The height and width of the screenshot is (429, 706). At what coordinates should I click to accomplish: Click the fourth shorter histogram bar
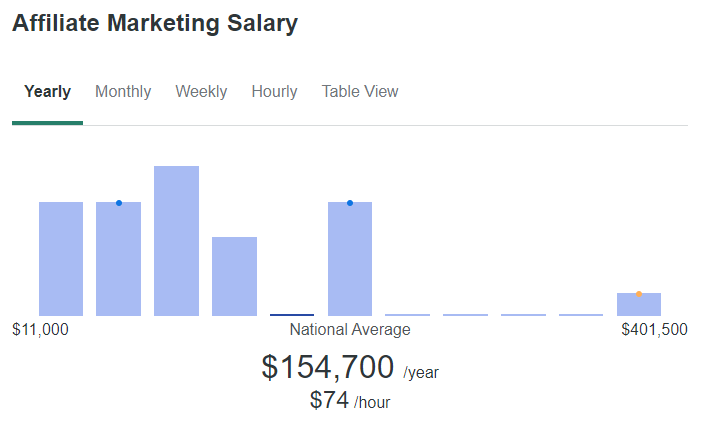(x=235, y=276)
